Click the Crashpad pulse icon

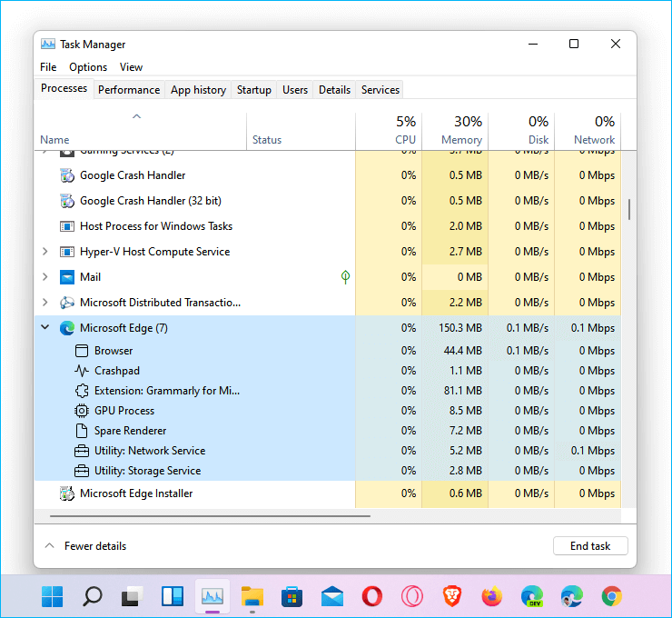click(82, 371)
